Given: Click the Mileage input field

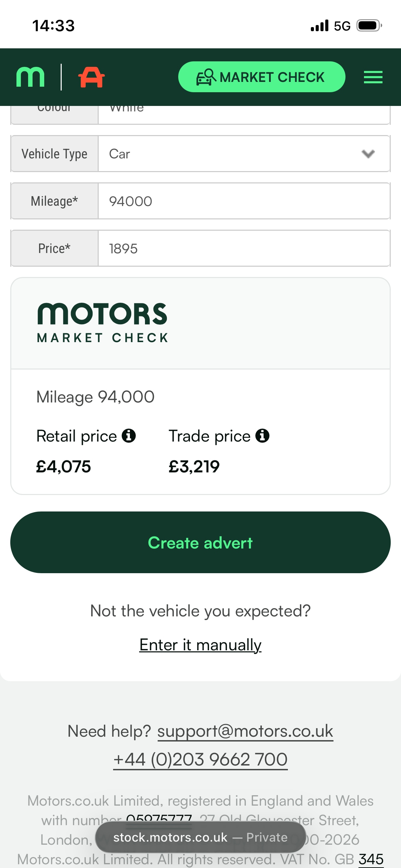Looking at the screenshot, I should (x=243, y=201).
